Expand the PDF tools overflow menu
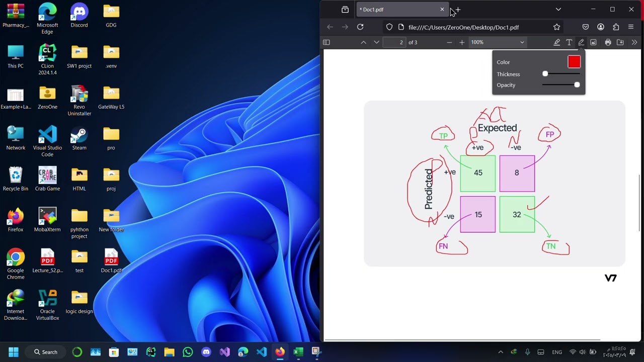Image resolution: width=644 pixels, height=362 pixels. click(x=634, y=42)
